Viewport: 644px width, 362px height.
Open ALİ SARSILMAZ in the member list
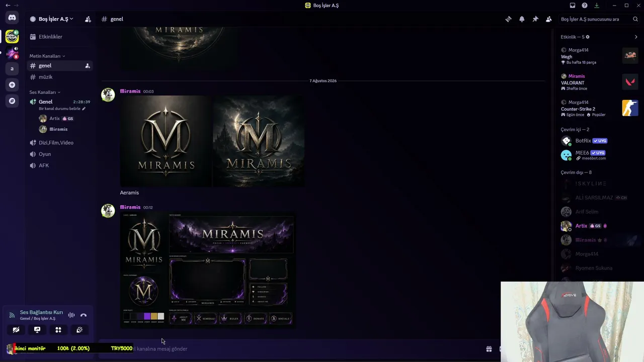(599, 198)
